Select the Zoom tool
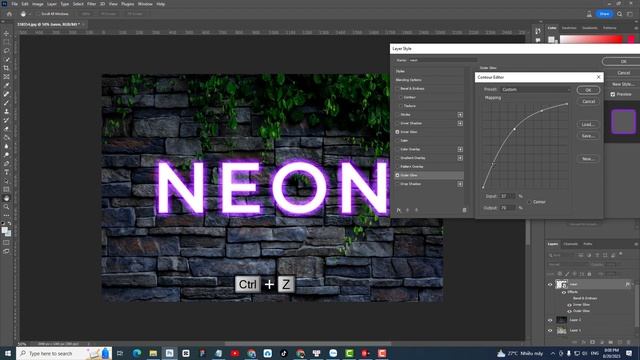 [x=6, y=207]
